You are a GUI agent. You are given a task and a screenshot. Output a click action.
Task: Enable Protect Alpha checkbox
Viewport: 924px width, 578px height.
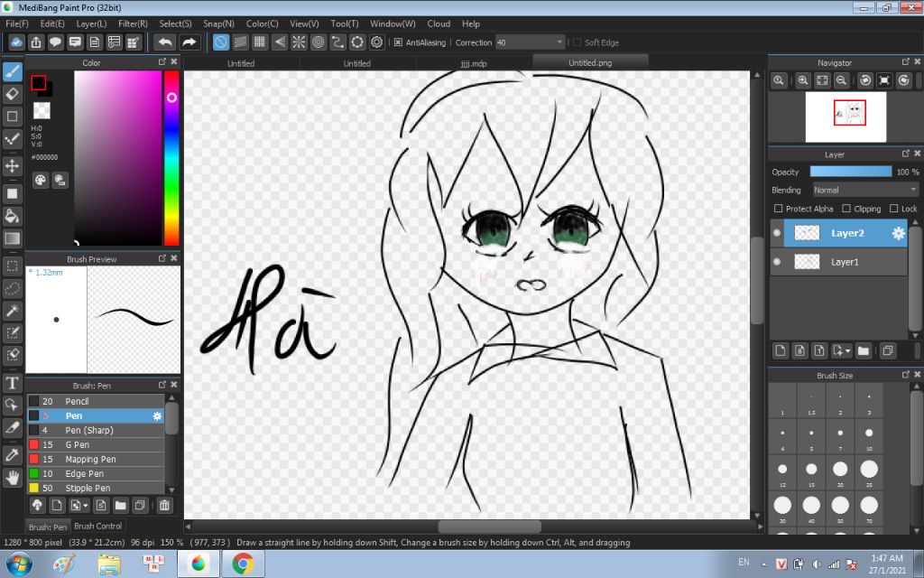[779, 209]
